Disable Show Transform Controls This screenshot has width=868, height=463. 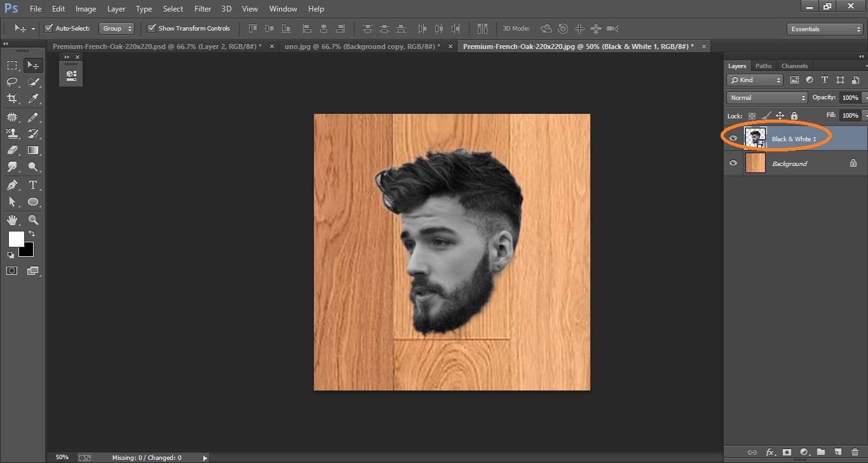[x=151, y=28]
